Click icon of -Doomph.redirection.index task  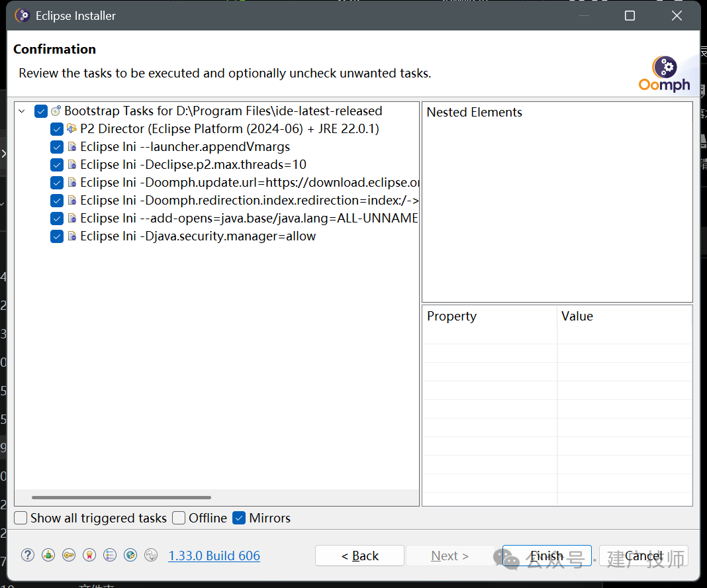point(71,200)
